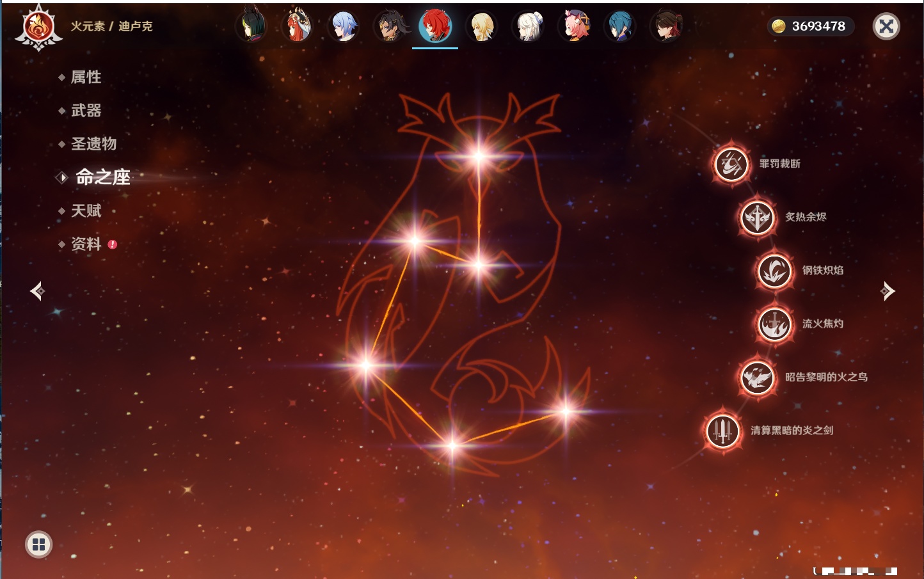924x579 pixels.
Task: Click the star near the tail feathers
Action: 566,411
